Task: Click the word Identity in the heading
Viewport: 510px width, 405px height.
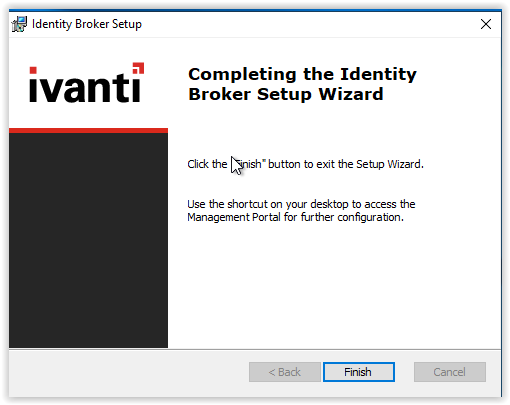Action: 378,74
